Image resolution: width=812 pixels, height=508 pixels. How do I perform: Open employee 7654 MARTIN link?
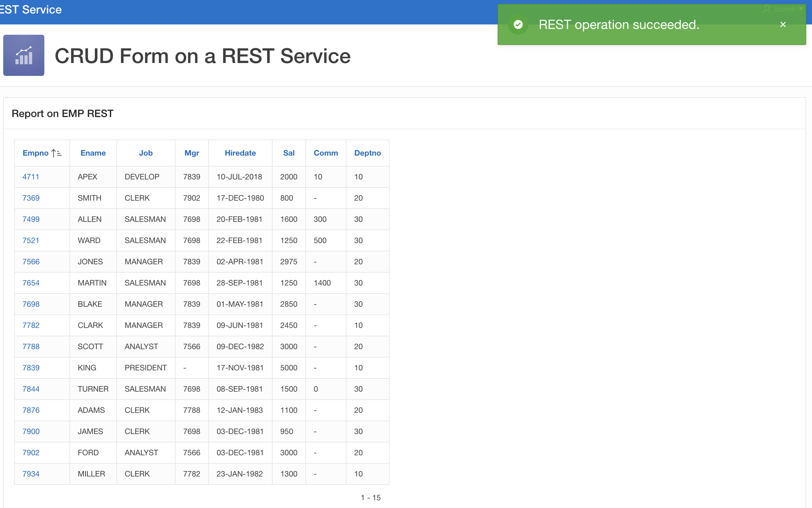click(x=31, y=283)
